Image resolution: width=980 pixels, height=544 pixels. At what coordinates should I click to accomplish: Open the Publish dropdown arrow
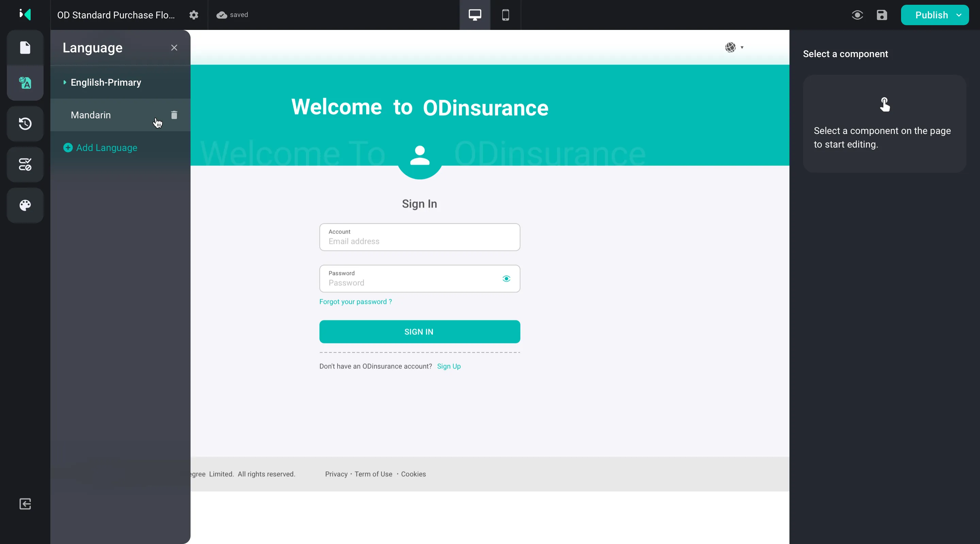click(959, 15)
